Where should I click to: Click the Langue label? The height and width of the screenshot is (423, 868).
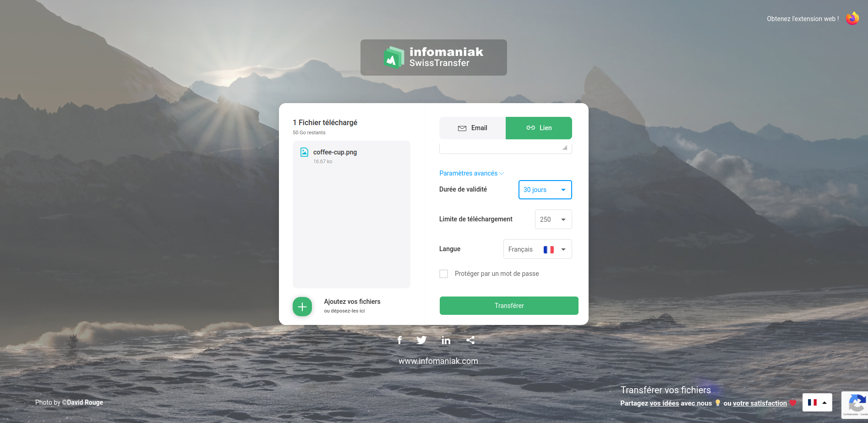coord(450,249)
